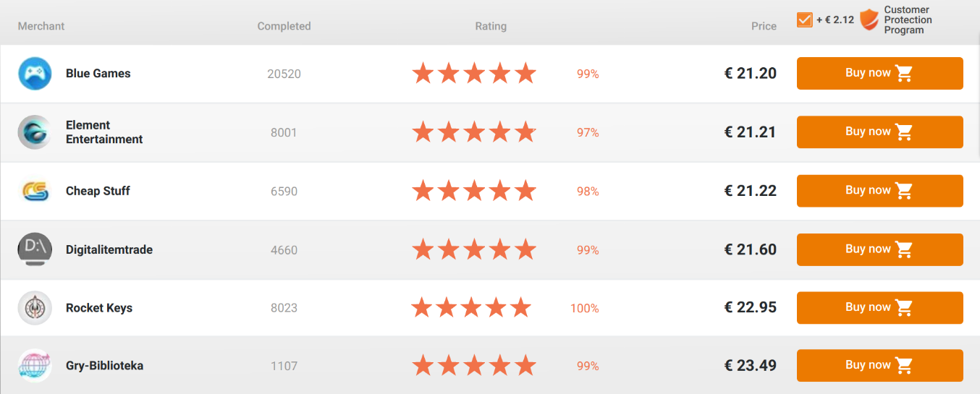
Task: Click the star rating for Rocket Keys
Action: pyautogui.click(x=471, y=308)
